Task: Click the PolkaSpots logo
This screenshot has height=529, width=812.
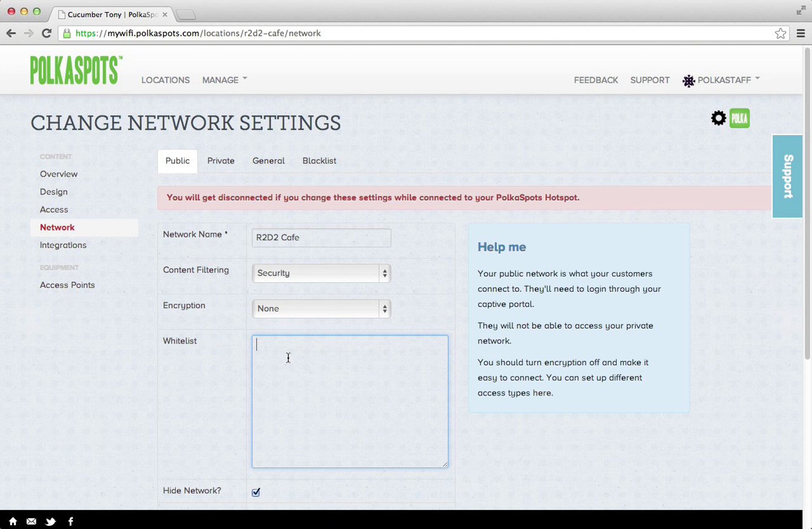Action: click(x=76, y=70)
